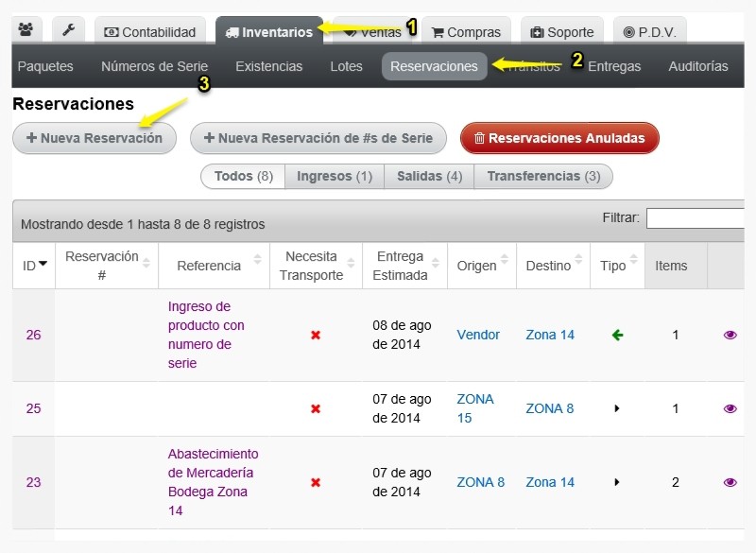Click red X transport icon in row 23
Image resolution: width=756 pixels, height=553 pixels.
[x=316, y=483]
